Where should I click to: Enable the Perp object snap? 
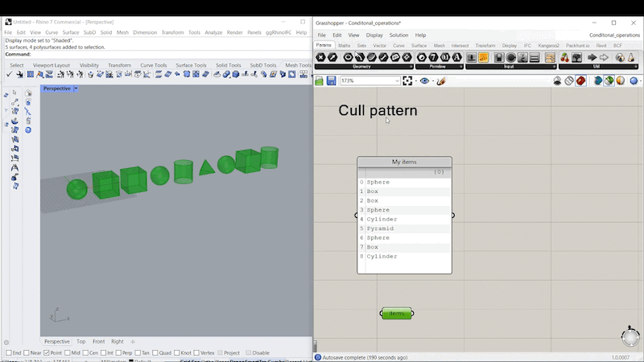(118, 353)
